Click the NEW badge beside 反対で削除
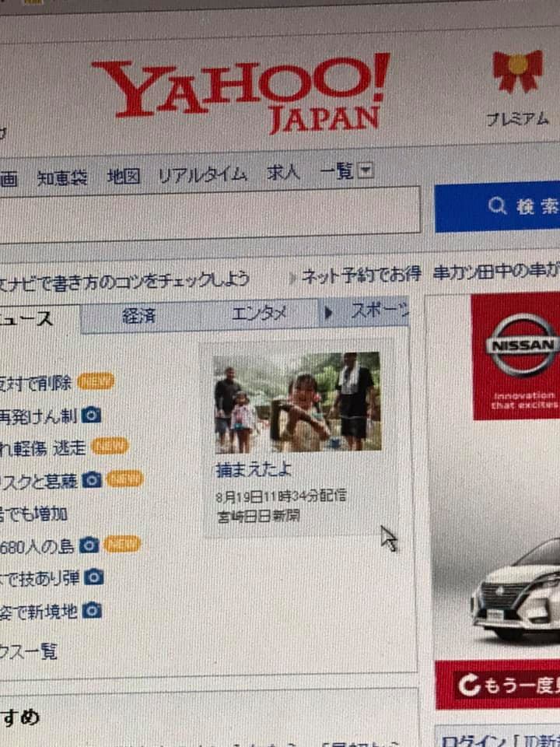The image size is (560, 747). (96, 381)
